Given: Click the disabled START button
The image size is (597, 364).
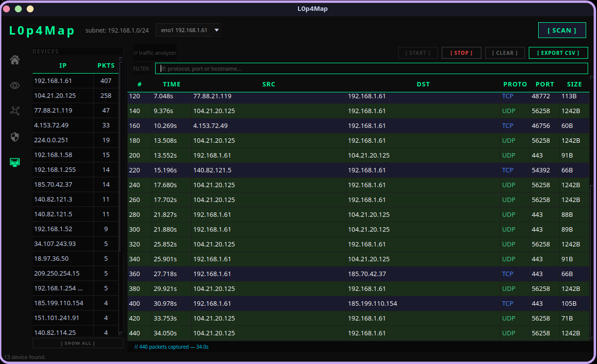Looking at the screenshot, I should (418, 53).
